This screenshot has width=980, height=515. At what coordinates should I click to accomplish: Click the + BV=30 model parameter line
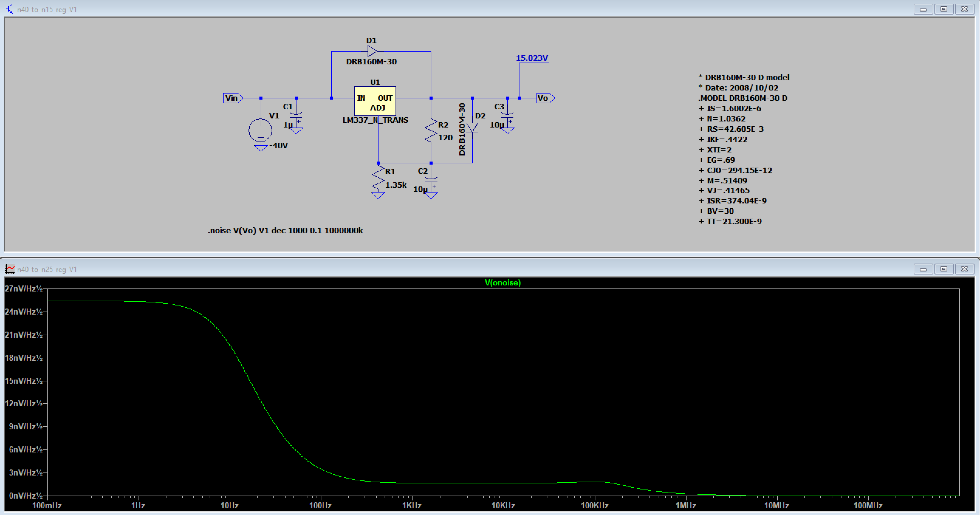[x=716, y=211]
